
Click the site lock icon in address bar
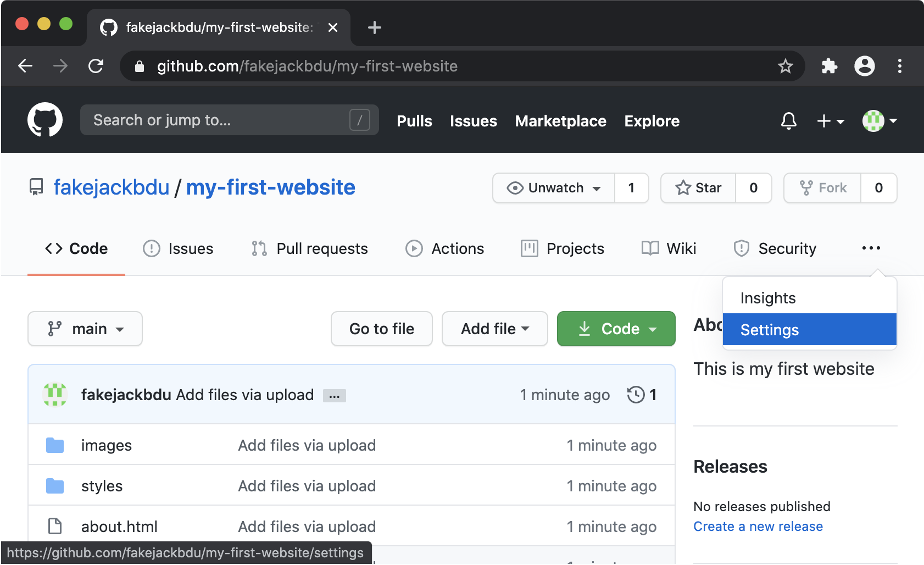[140, 67]
